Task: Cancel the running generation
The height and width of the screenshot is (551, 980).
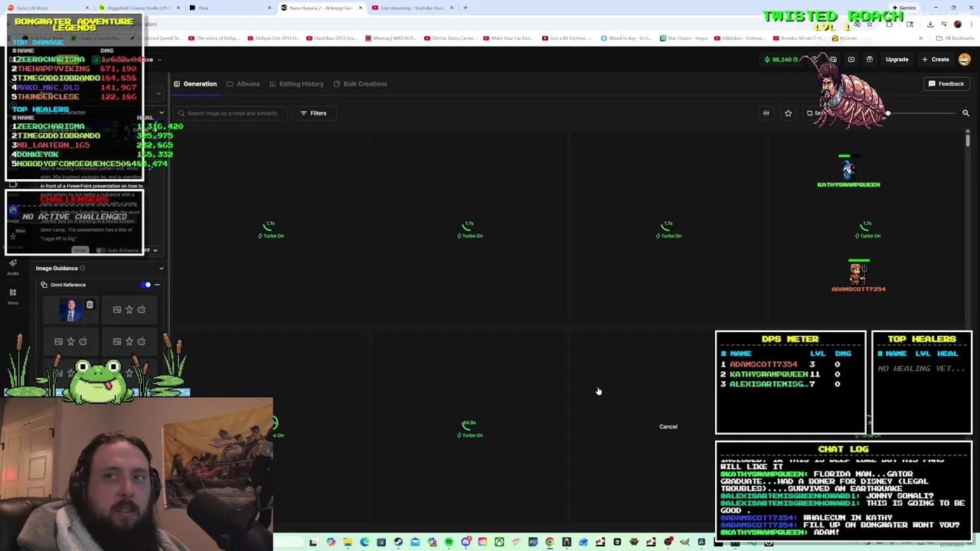Action: click(x=668, y=426)
